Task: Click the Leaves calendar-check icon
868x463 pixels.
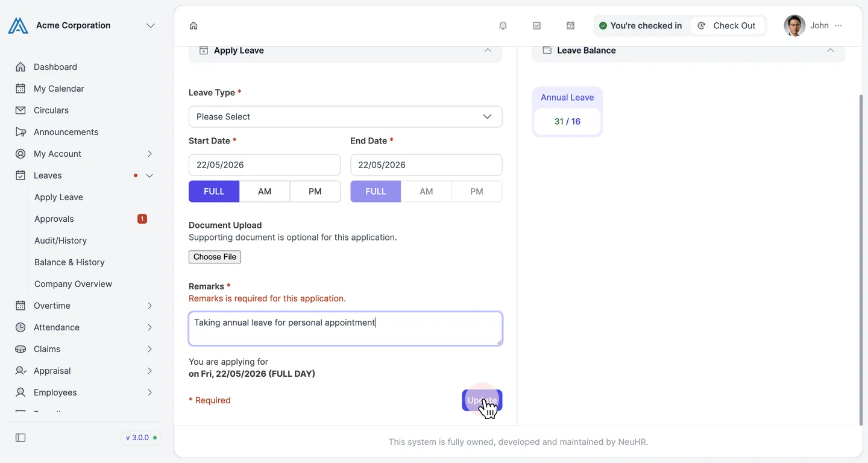Action: [x=20, y=175]
